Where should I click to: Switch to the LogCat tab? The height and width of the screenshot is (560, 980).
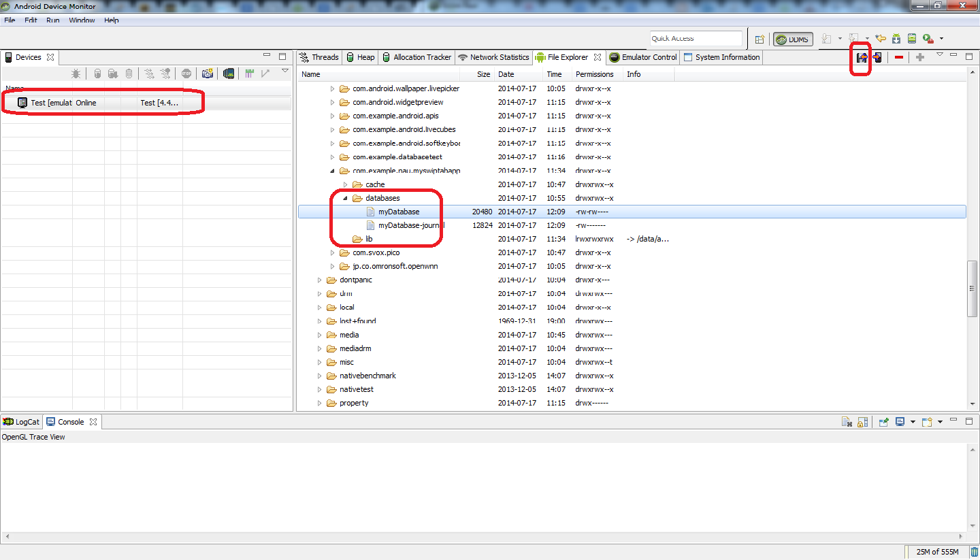[x=22, y=422]
